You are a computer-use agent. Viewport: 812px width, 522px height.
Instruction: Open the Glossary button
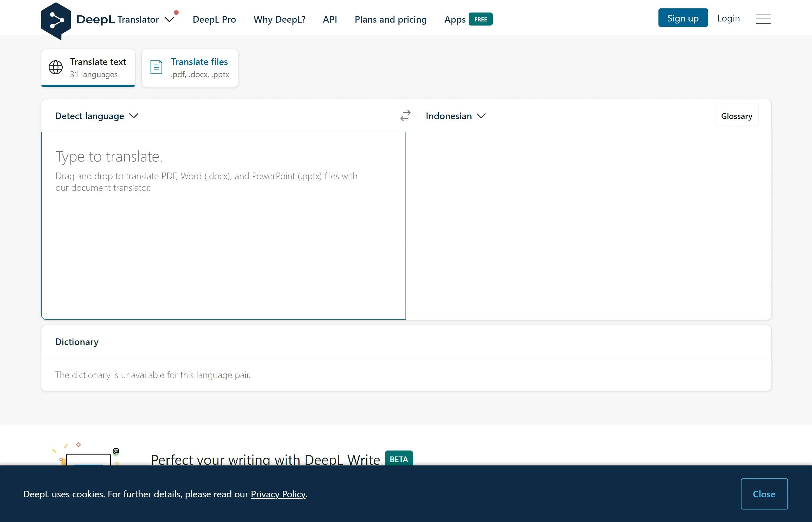736,116
